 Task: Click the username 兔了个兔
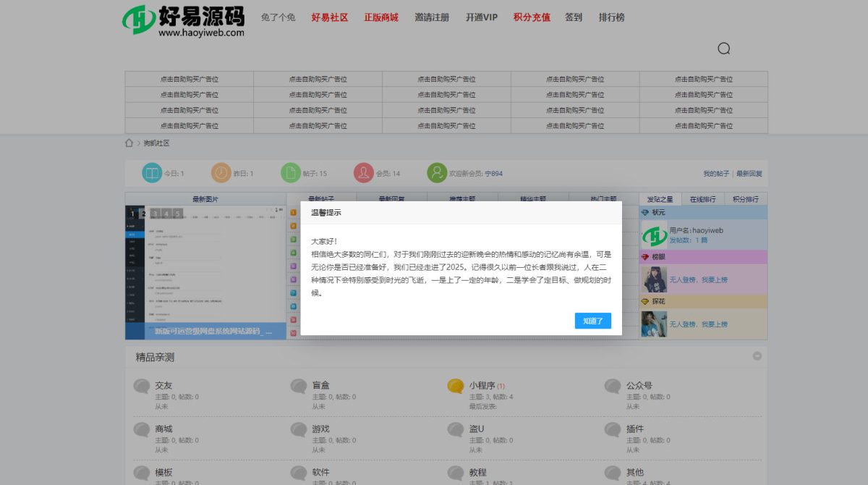(278, 17)
